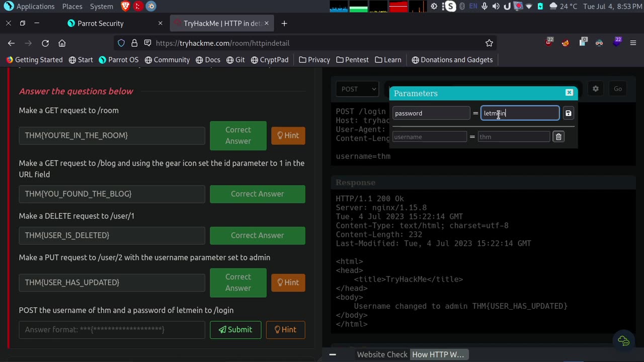Open Donations and Gadgets bookmark
This screenshot has height=362, width=644.
[x=452, y=60]
